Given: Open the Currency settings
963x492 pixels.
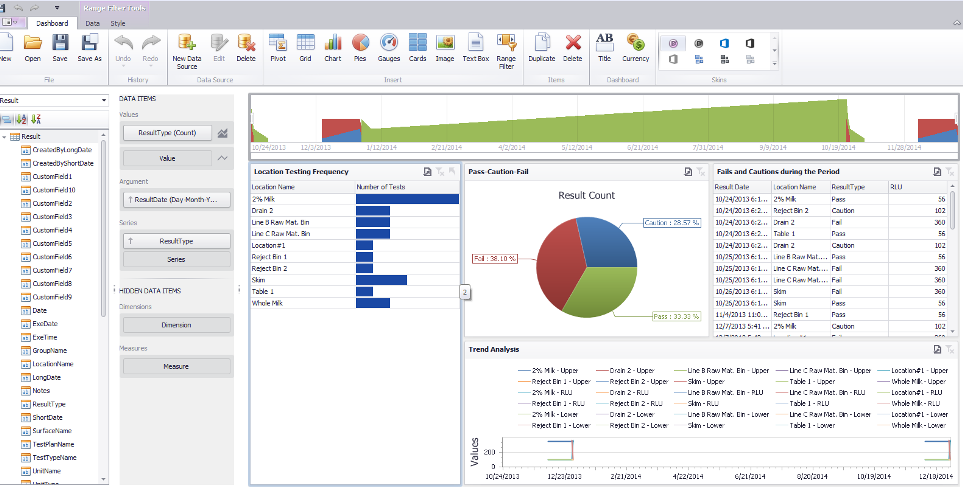Looking at the screenshot, I should [635, 46].
